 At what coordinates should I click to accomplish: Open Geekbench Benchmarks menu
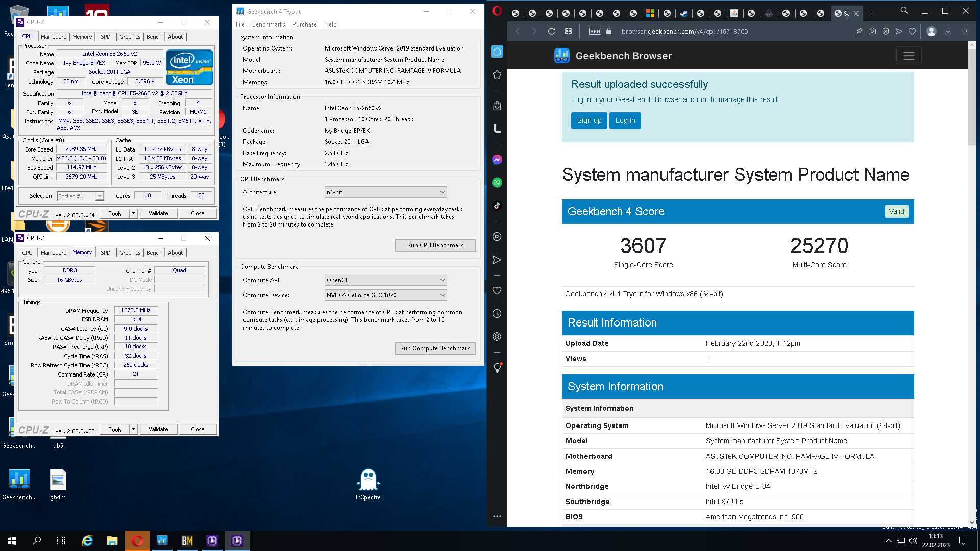tap(268, 24)
